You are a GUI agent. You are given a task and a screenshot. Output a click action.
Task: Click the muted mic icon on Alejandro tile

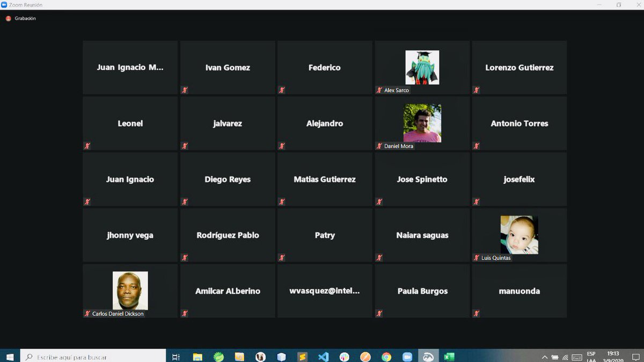click(x=282, y=146)
